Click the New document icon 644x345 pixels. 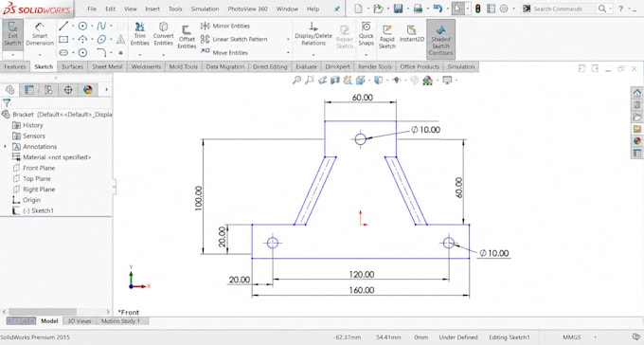(x=359, y=9)
